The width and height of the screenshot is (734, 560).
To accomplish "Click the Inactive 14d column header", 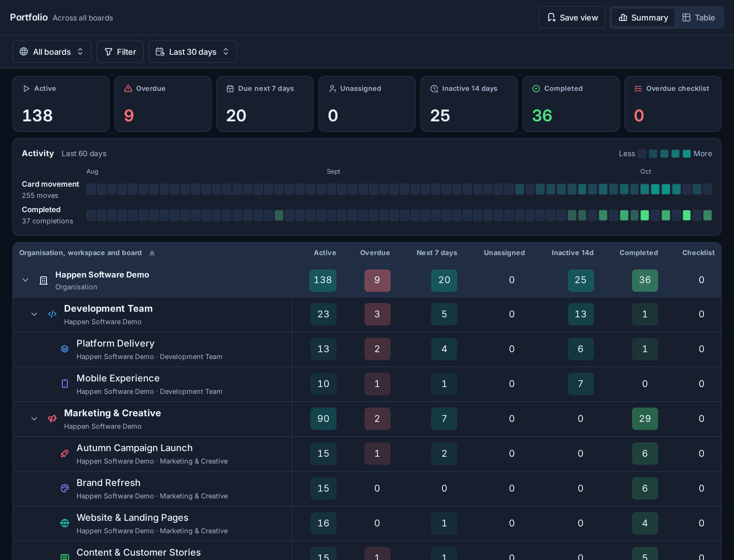I will pos(572,253).
